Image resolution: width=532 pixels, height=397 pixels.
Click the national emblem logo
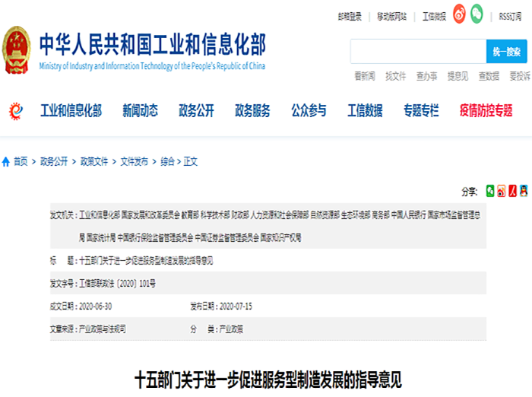click(x=17, y=50)
